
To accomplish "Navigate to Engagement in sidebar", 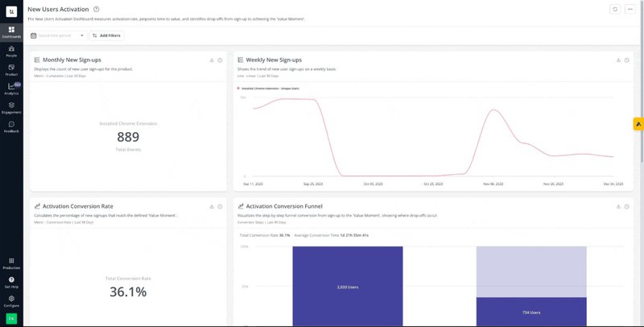I will click(x=11, y=107).
